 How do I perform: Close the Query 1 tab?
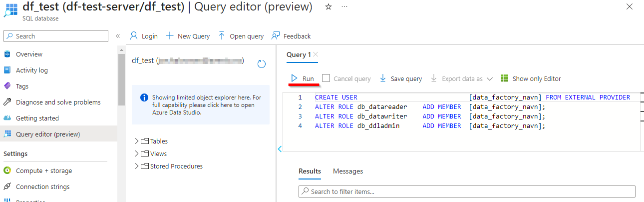point(316,54)
